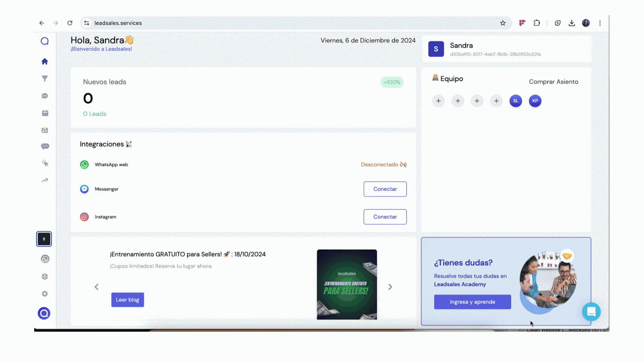644x362 pixels.
Task: Click Conectar for Messenger
Action: tap(385, 189)
